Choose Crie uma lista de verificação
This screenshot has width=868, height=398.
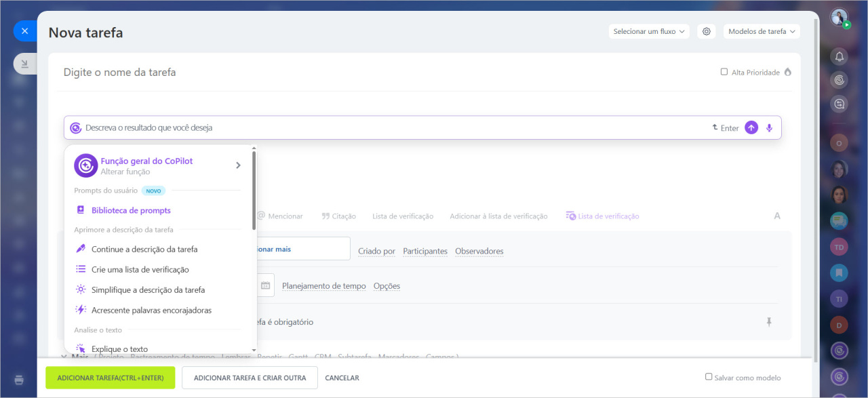(x=140, y=269)
